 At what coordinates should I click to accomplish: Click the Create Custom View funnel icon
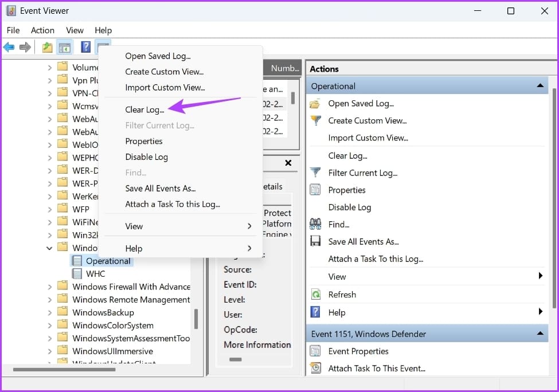pyautogui.click(x=315, y=120)
